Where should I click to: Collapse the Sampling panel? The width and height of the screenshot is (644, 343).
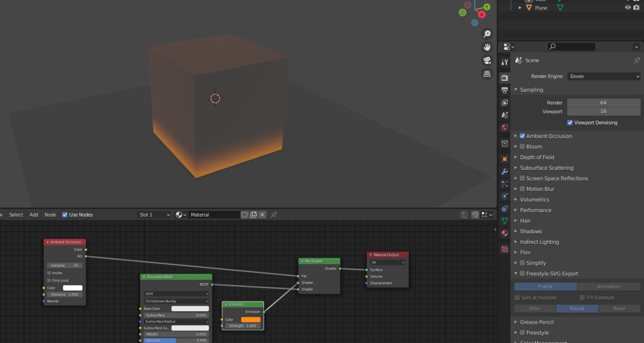tap(516, 90)
